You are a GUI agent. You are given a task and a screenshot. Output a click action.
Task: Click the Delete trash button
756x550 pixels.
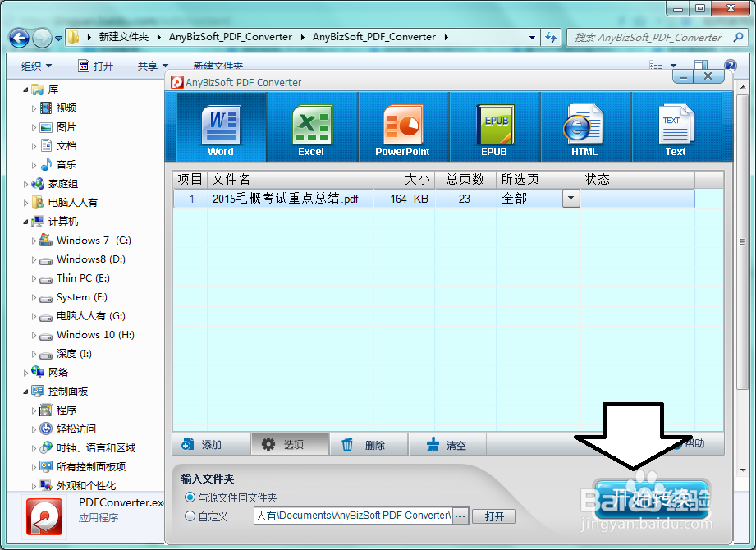(369, 444)
